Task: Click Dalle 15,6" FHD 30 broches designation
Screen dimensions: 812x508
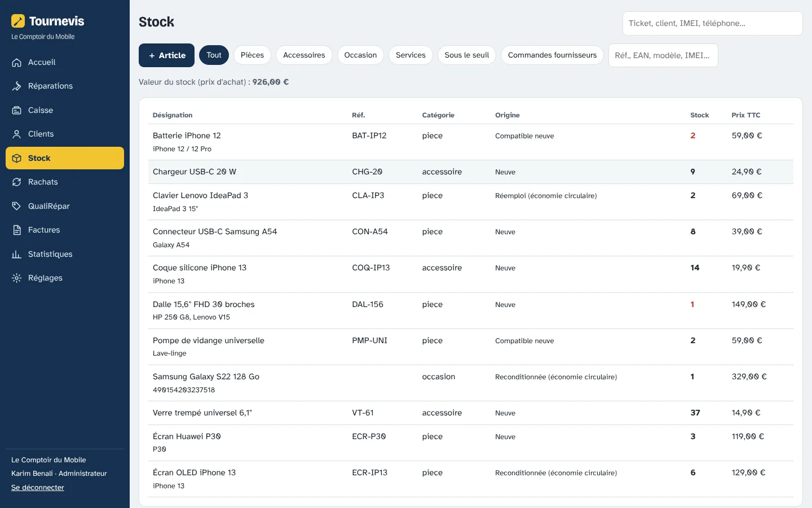Action: (204, 305)
